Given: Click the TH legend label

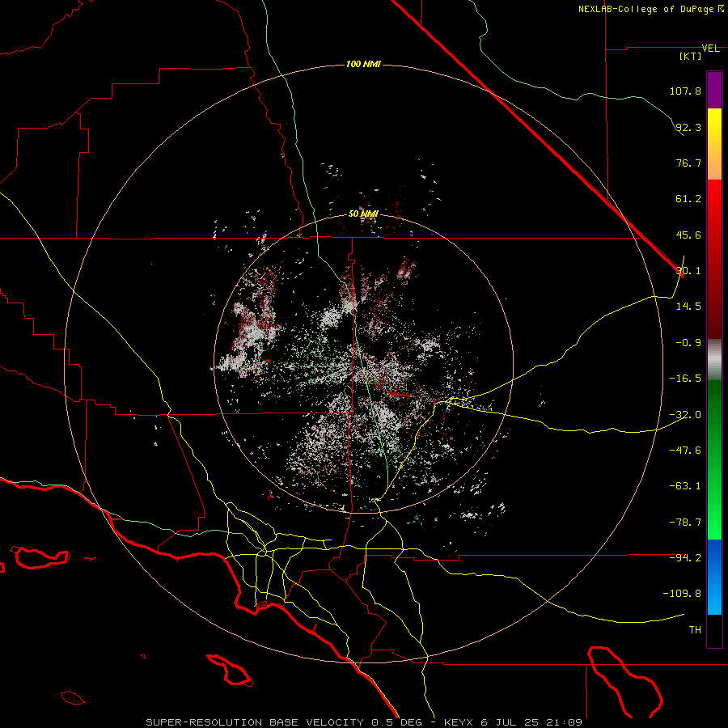Looking at the screenshot, I should pos(695,629).
